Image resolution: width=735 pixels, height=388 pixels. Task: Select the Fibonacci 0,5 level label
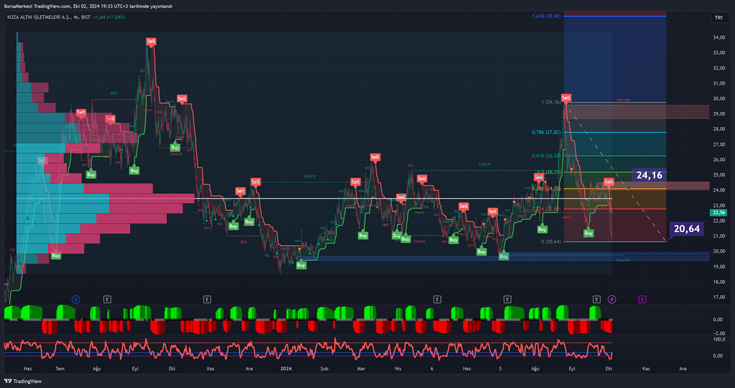[548, 172]
